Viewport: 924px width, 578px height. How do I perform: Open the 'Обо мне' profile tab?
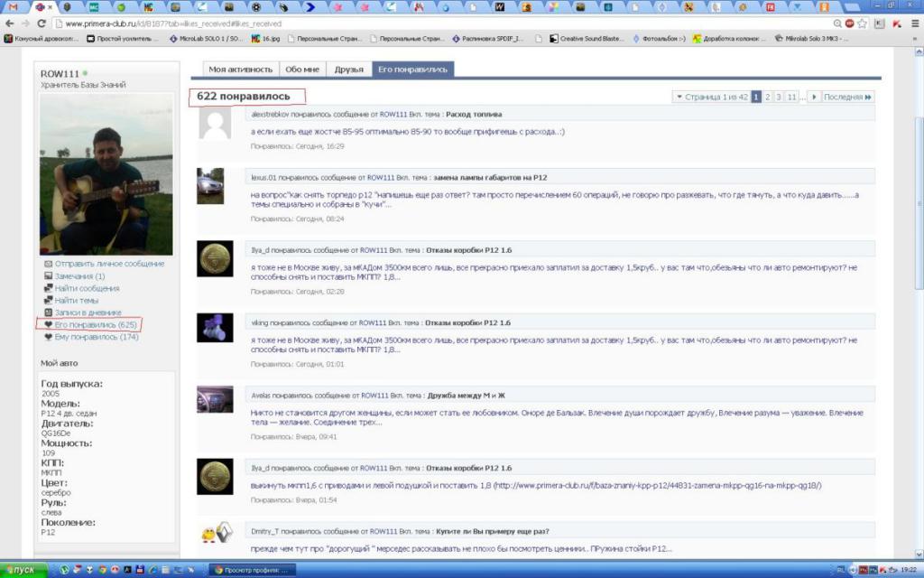pyautogui.click(x=302, y=70)
